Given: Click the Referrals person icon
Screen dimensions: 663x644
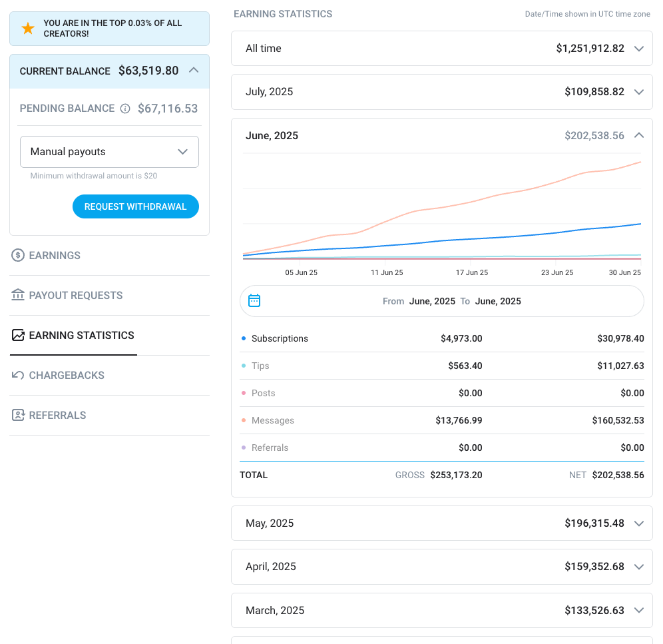Looking at the screenshot, I should 18,415.
